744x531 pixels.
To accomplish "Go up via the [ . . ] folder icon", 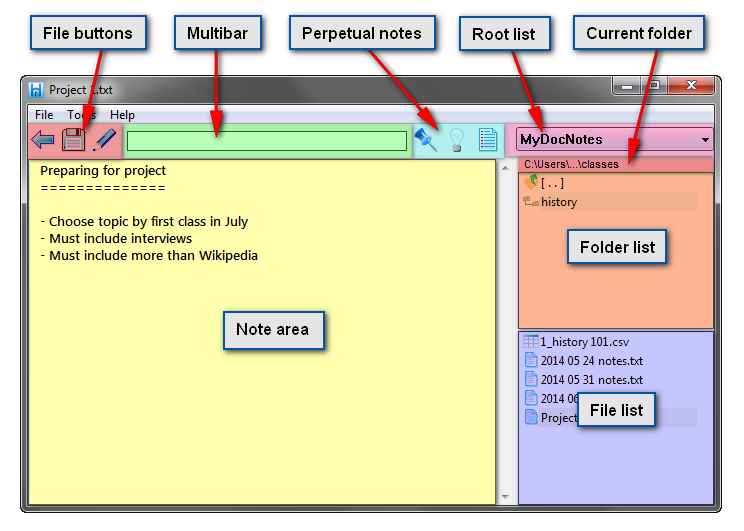I will pyautogui.click(x=531, y=182).
